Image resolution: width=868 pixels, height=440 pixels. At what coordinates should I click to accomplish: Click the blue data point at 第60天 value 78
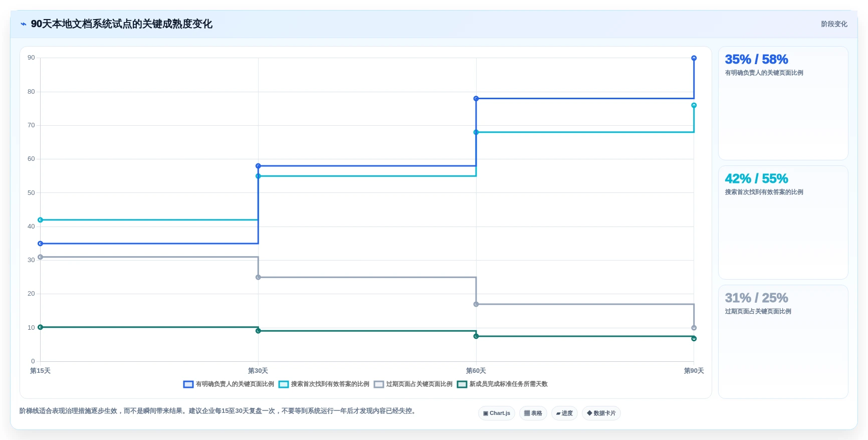pyautogui.click(x=476, y=99)
